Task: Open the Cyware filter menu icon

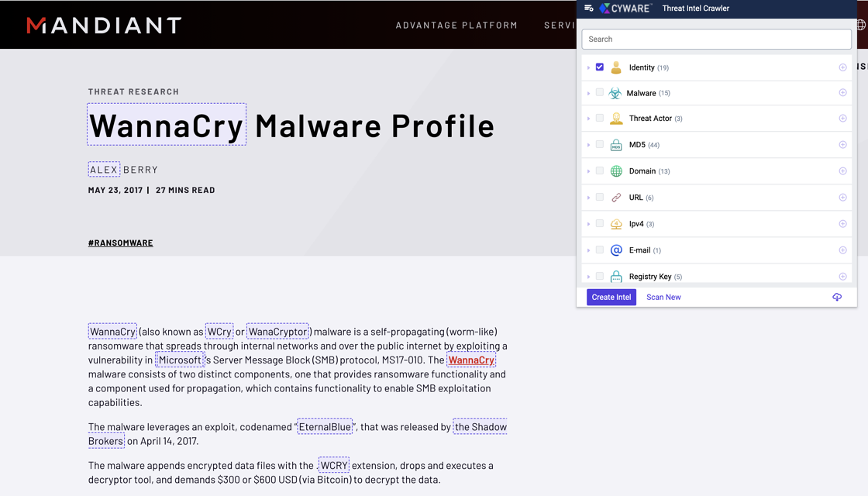Action: [x=589, y=9]
